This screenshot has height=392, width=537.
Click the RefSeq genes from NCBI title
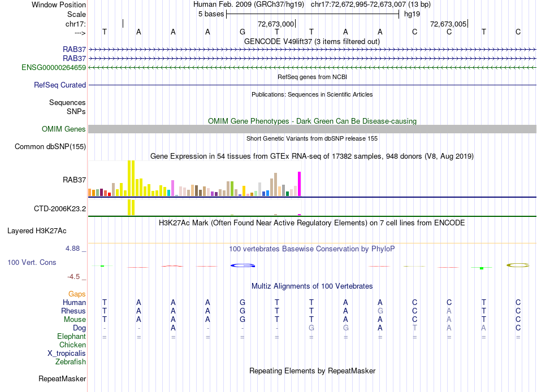coord(313,77)
